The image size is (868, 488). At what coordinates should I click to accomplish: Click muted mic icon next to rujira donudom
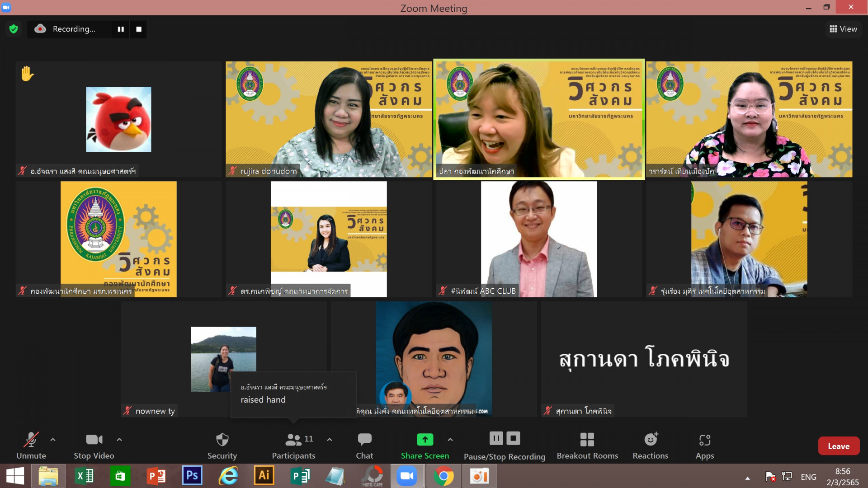[233, 171]
